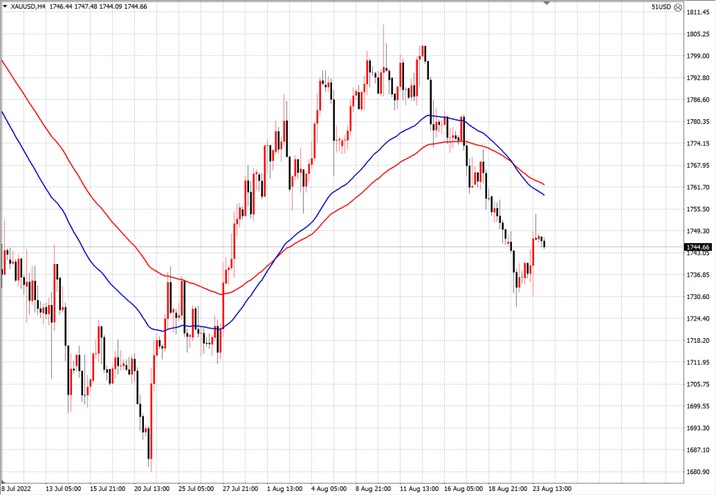716x495 pixels.
Task: Select the chart shift triangle marker at top
Action: [547, 2]
